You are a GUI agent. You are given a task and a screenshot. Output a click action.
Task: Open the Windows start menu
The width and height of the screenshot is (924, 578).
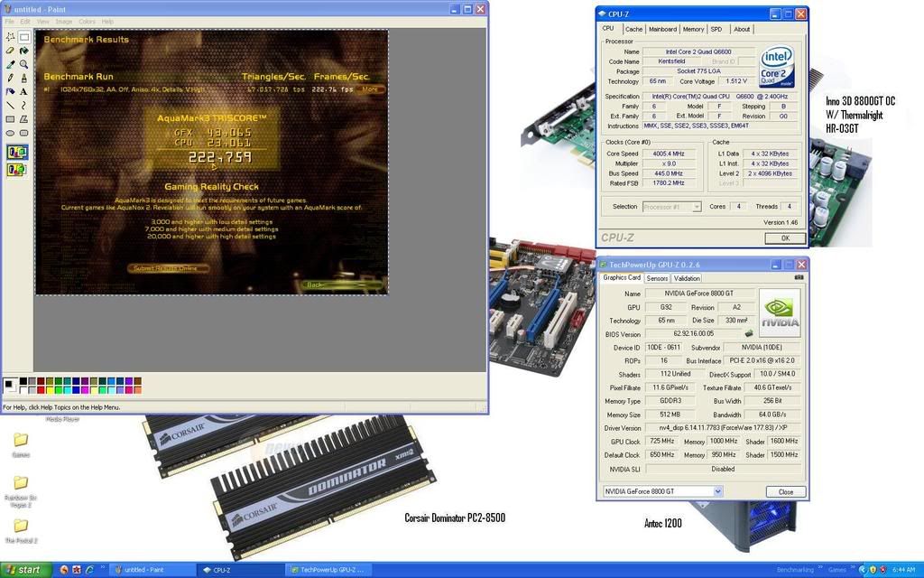click(x=24, y=570)
